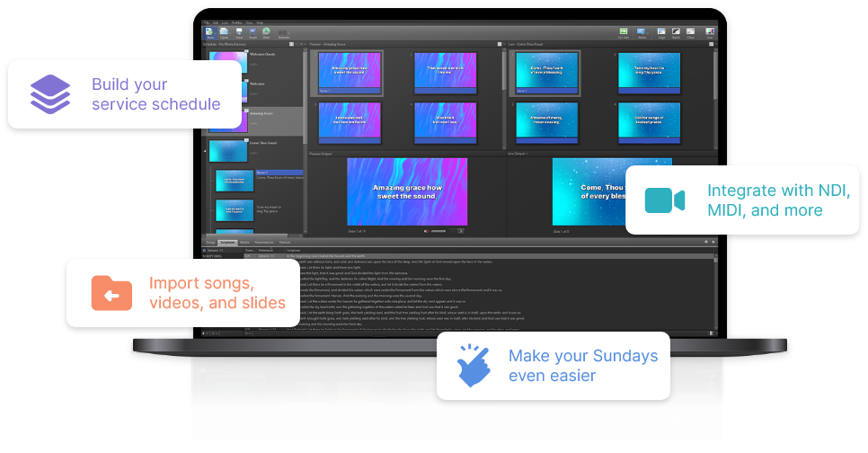This screenshot has width=868, height=453.
Task: Expand the Remote button dropdown arrow
Action: (290, 32)
